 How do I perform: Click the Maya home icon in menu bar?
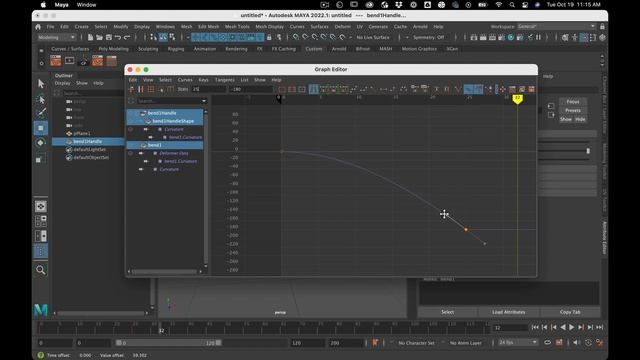click(x=38, y=27)
